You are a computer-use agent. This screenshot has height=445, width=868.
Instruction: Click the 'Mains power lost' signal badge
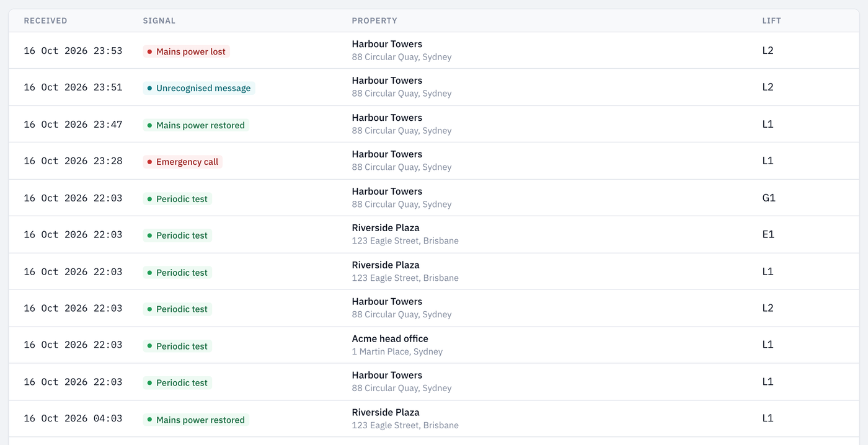[x=187, y=51]
